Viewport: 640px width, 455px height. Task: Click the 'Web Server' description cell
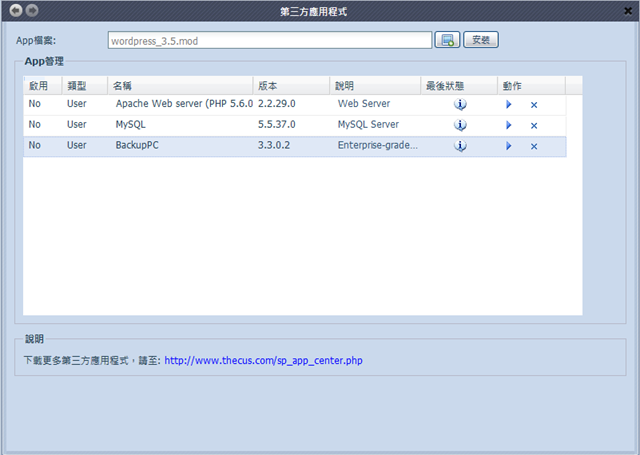tap(364, 104)
